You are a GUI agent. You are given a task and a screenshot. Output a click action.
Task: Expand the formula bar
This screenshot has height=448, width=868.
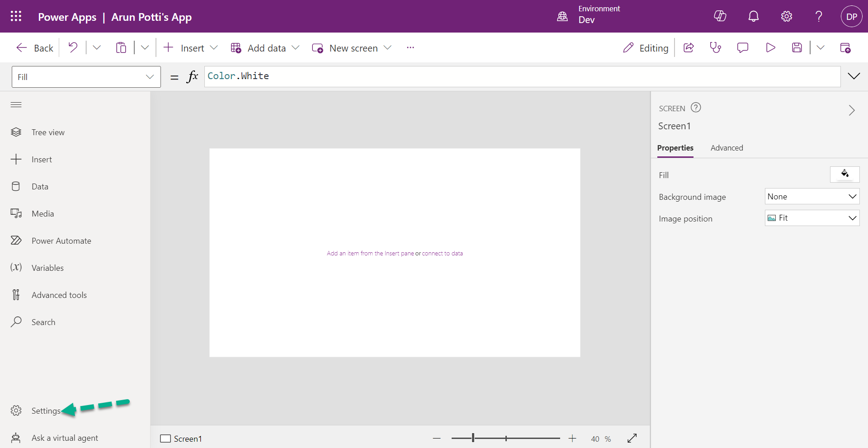coord(854,76)
